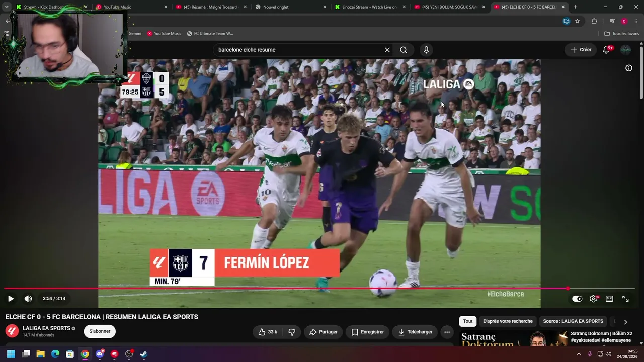
Task: Save the video with Enregistrer
Action: [x=368, y=332]
